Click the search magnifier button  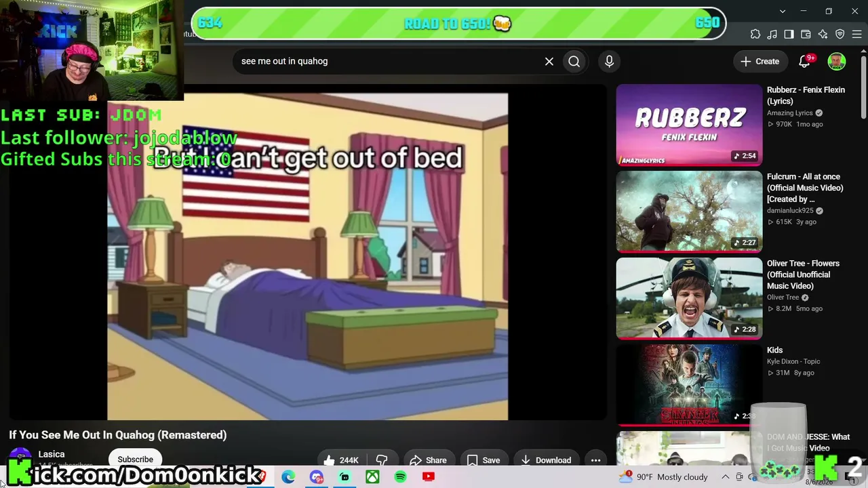pyautogui.click(x=574, y=61)
